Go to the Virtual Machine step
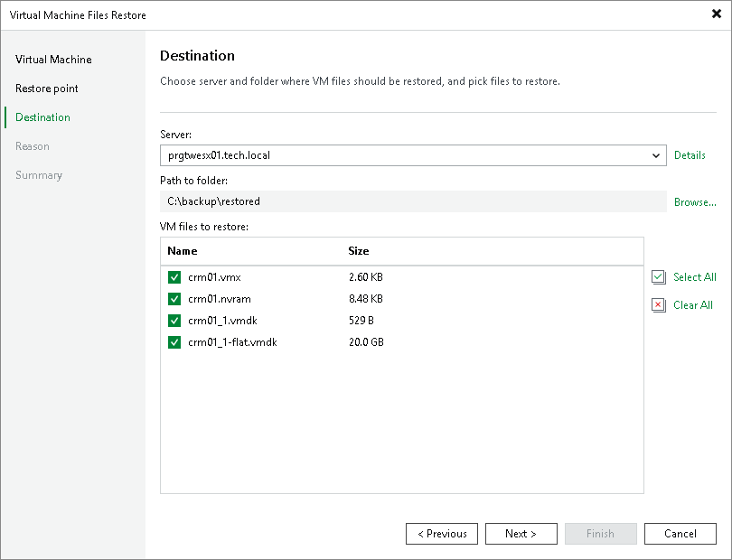Screen dimensions: 732x560 click(52, 60)
